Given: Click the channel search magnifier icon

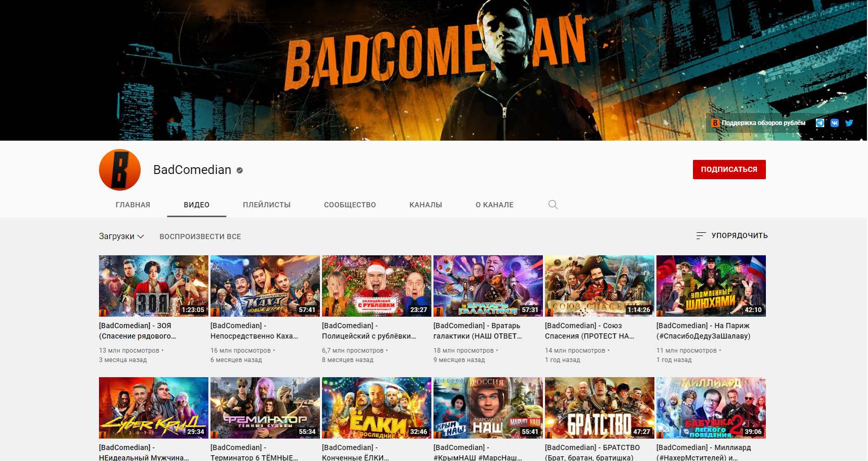Looking at the screenshot, I should pyautogui.click(x=553, y=205).
